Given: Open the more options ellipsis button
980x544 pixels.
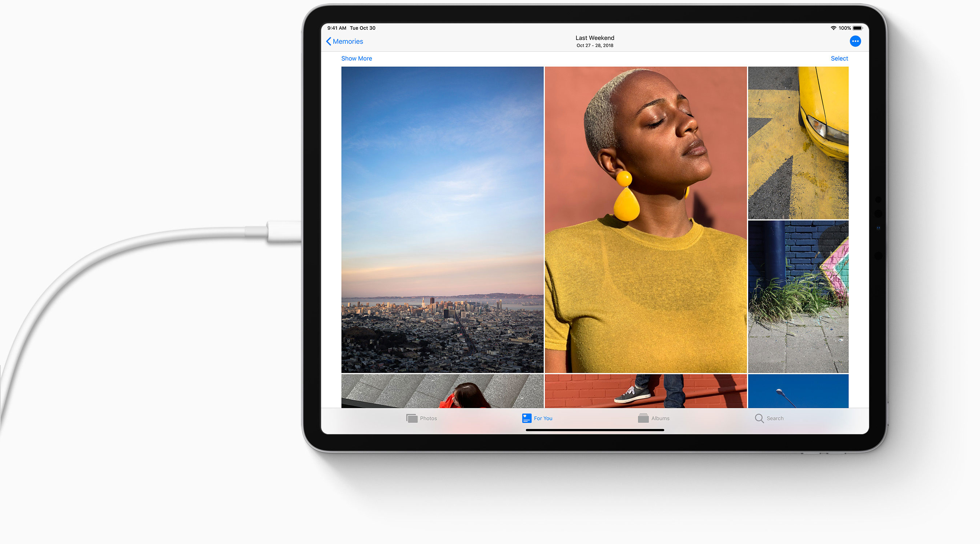Looking at the screenshot, I should pos(855,41).
